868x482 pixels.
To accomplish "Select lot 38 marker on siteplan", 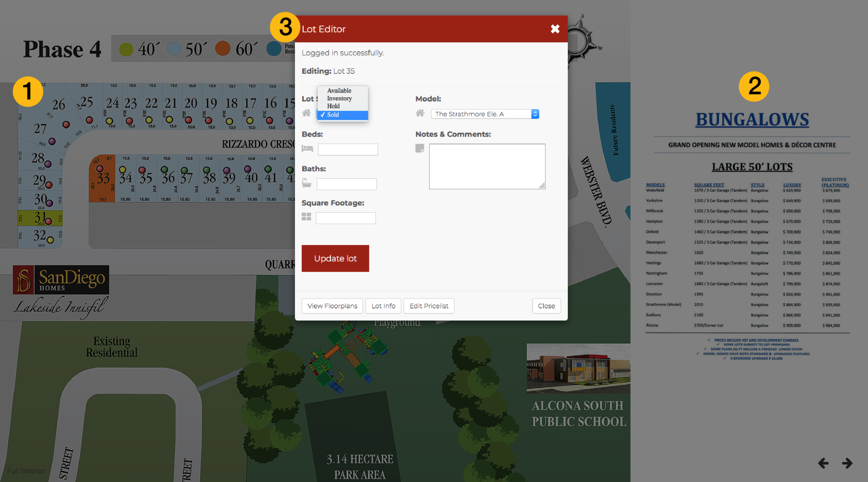I will coord(206,169).
